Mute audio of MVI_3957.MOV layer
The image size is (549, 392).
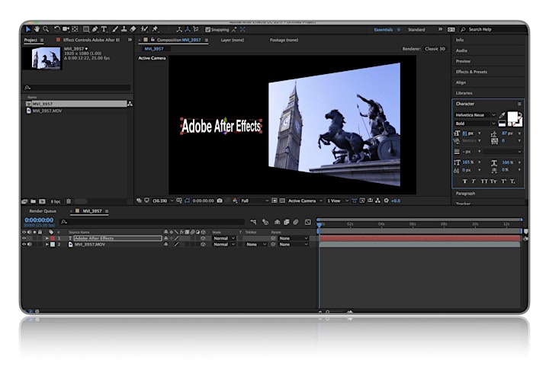(x=30, y=245)
